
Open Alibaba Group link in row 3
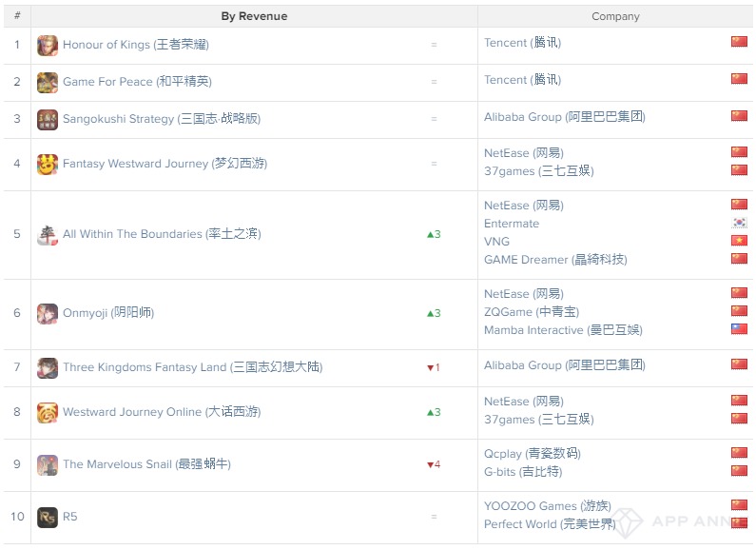tap(565, 117)
